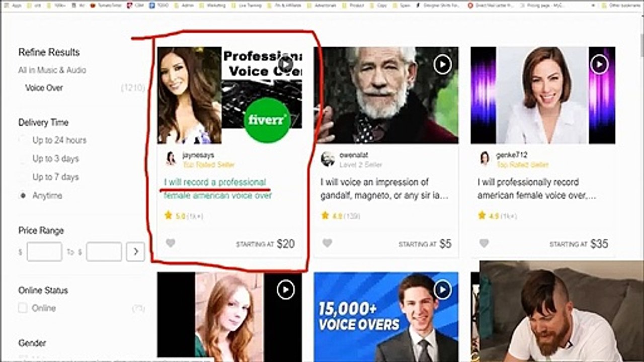This screenshot has height=362, width=644.
Task: Open the jaynesays woman portrait thumbnail
Action: click(189, 96)
